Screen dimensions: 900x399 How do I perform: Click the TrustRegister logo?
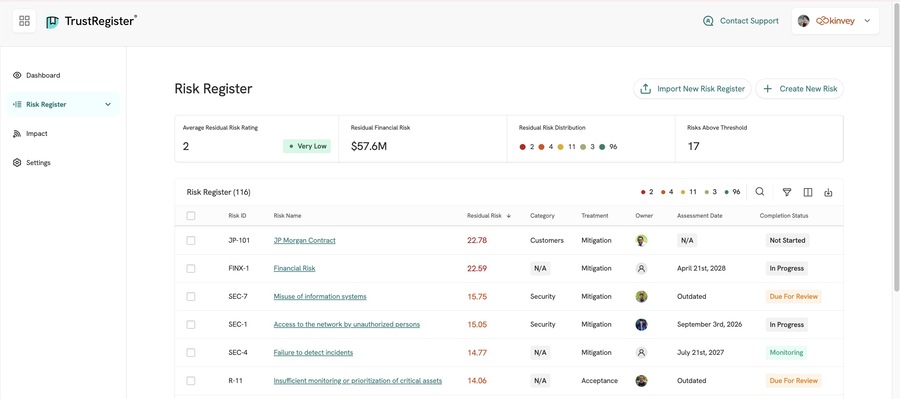click(91, 21)
